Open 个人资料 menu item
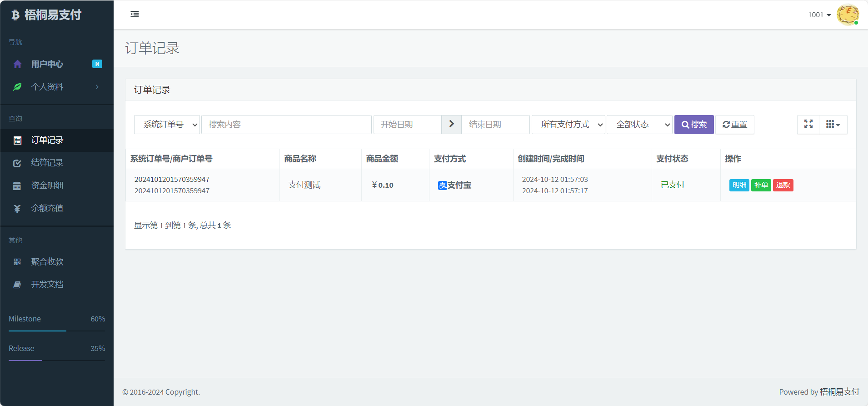868x406 pixels. point(57,87)
